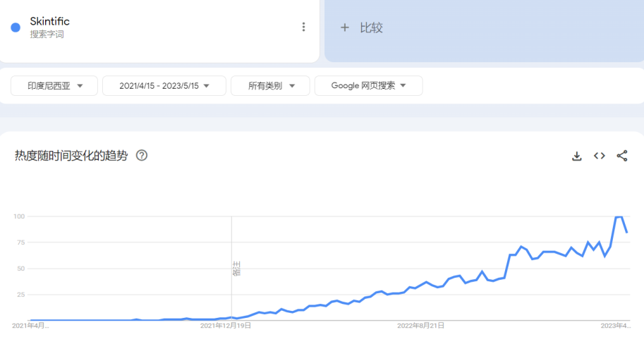Viewport: 644px width, 363px height.
Task: Click the help icon beside 热度随时间变化的趋势
Action: click(141, 156)
